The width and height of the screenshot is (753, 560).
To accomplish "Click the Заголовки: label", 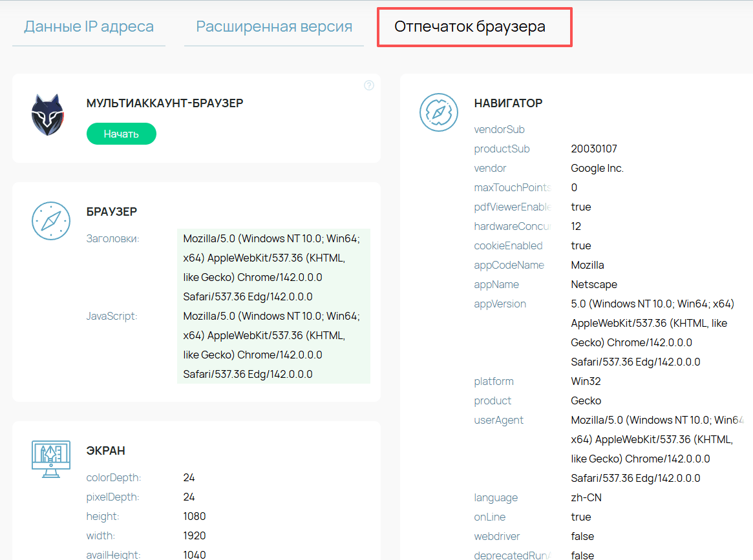I will click(x=113, y=238).
